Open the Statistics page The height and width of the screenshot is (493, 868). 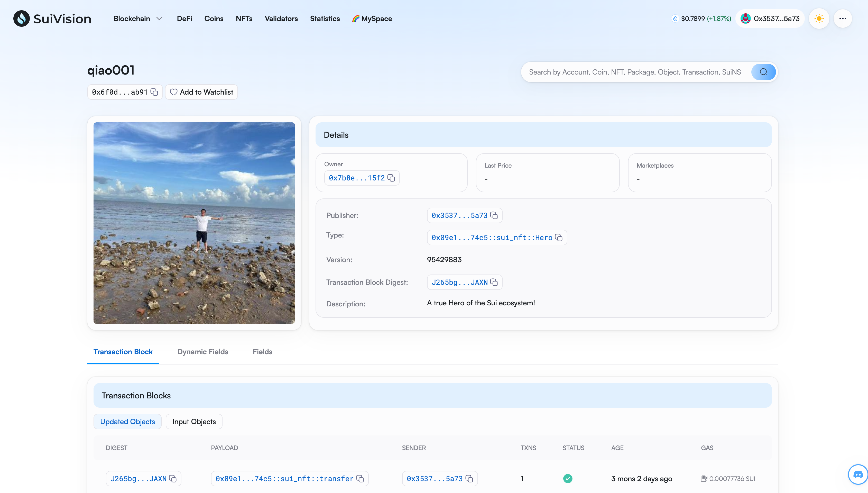pyautogui.click(x=325, y=19)
